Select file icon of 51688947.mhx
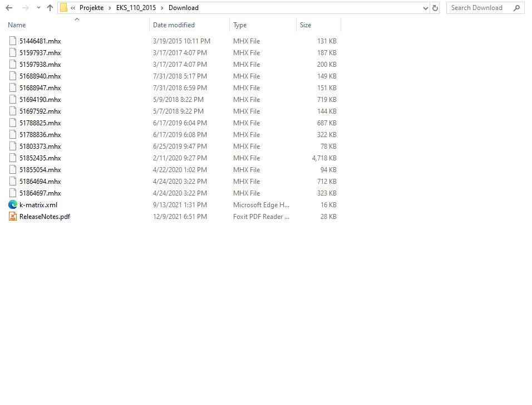The image size is (532, 405). [x=13, y=87]
